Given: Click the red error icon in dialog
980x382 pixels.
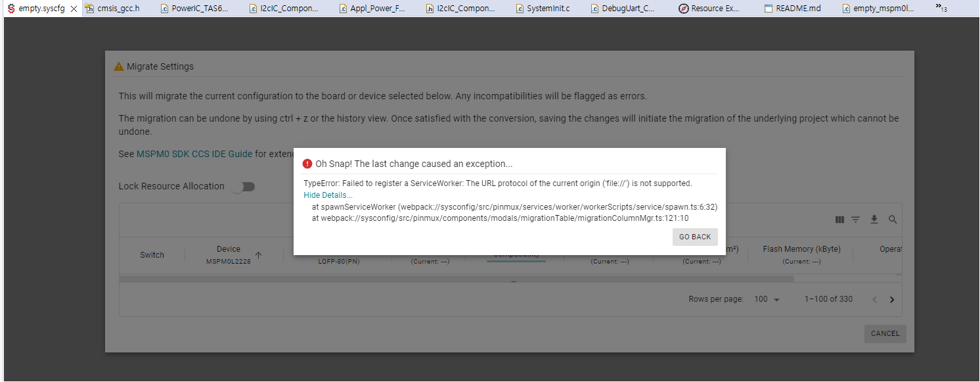Looking at the screenshot, I should [307, 164].
